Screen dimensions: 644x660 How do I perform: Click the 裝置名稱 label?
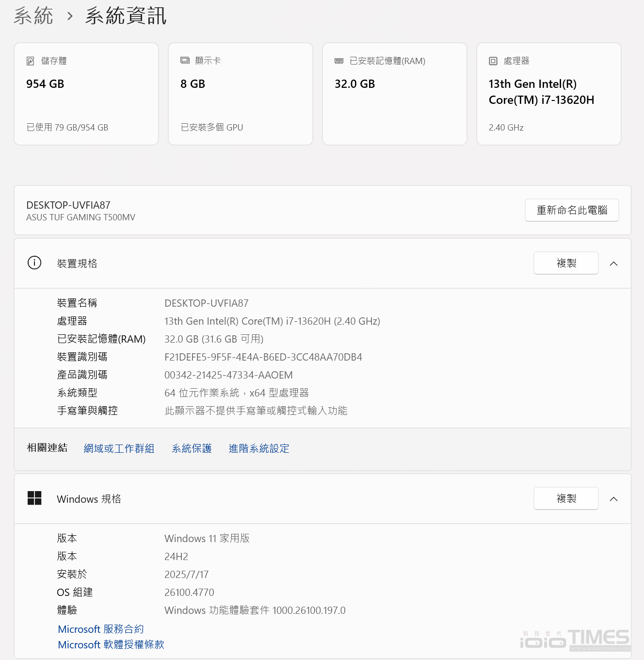(x=77, y=303)
